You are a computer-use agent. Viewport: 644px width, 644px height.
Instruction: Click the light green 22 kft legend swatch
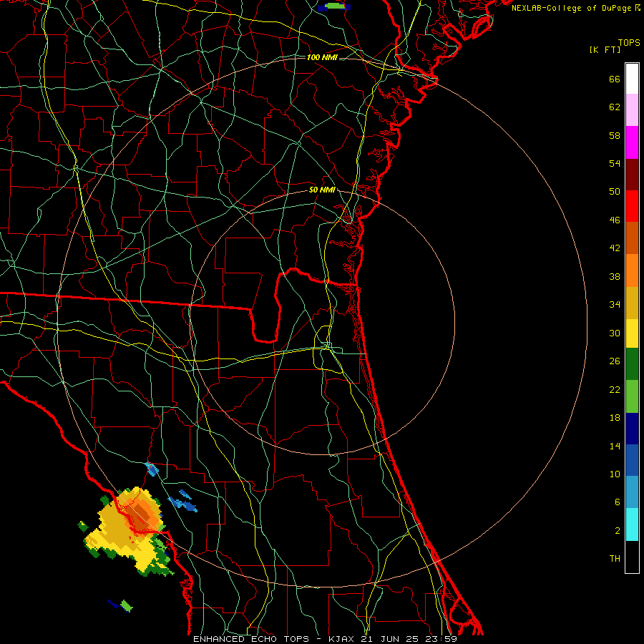pyautogui.click(x=632, y=396)
